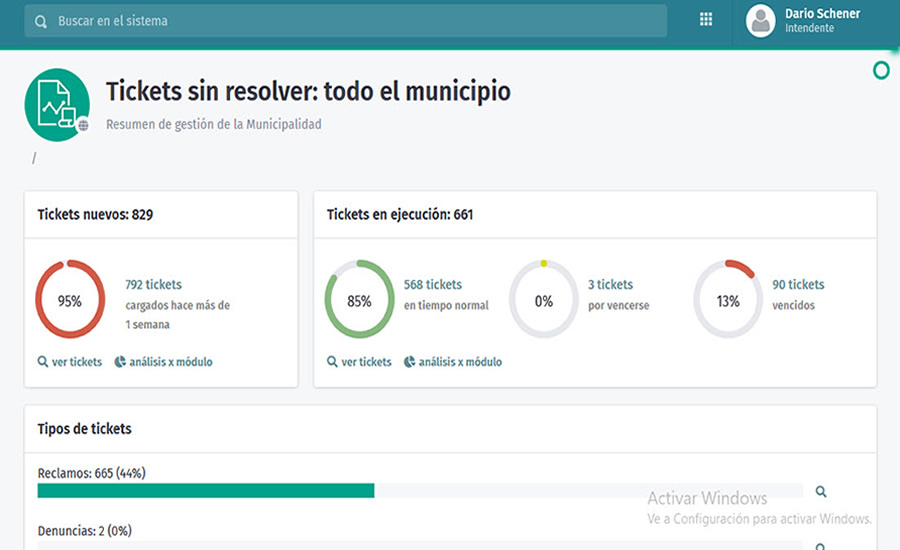The height and width of the screenshot is (550, 900).
Task: Click the green report icon beside the title
Action: coord(57,105)
